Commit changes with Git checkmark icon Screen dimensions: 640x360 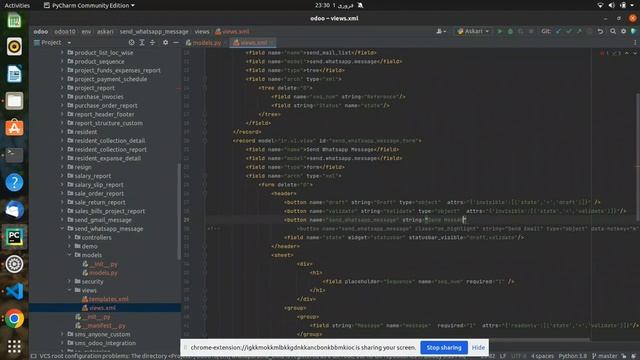coord(569,31)
